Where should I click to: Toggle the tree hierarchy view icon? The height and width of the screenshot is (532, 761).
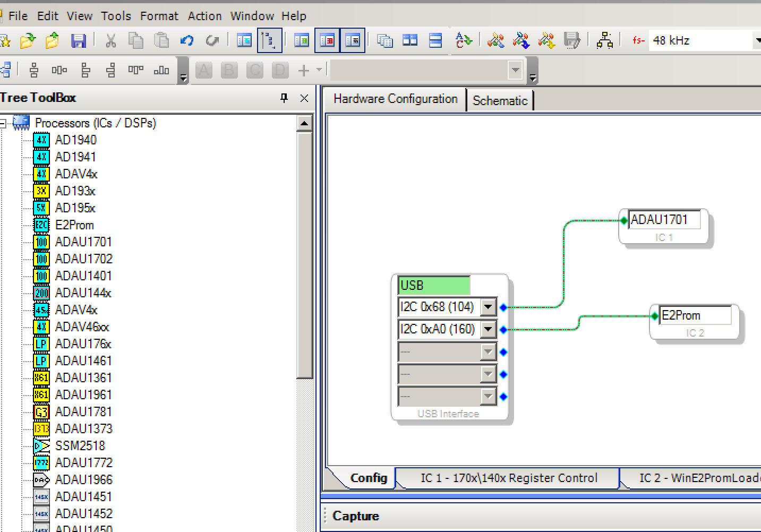coord(269,40)
